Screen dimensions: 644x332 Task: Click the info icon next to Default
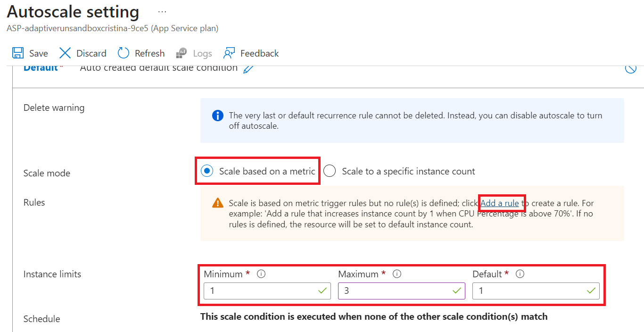click(520, 274)
